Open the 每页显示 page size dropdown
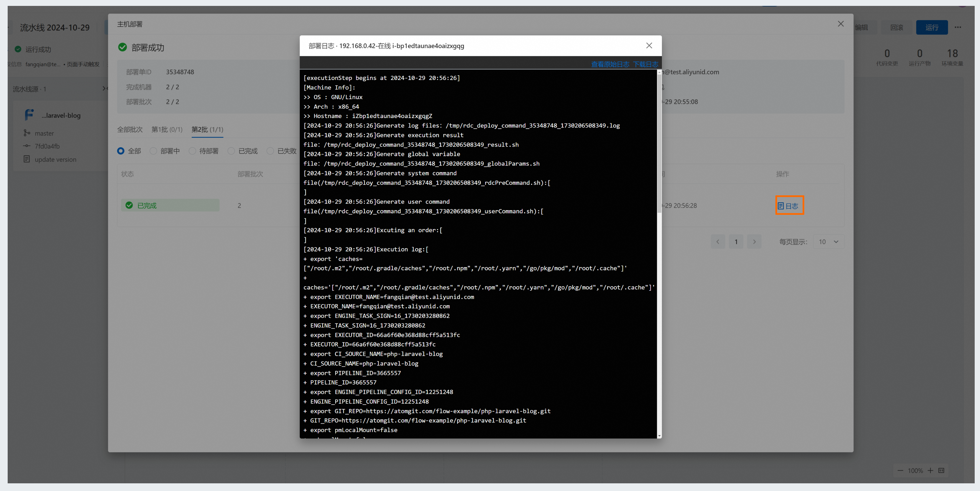 tap(828, 242)
